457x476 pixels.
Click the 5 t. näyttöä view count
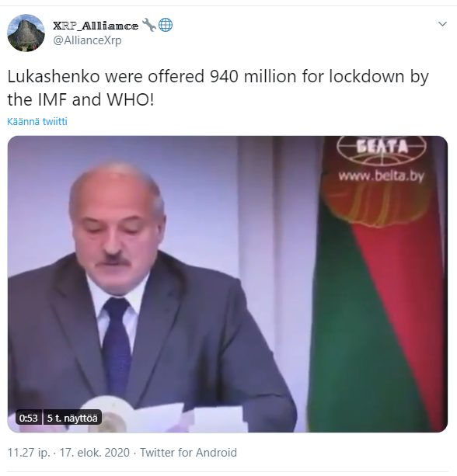click(x=72, y=418)
